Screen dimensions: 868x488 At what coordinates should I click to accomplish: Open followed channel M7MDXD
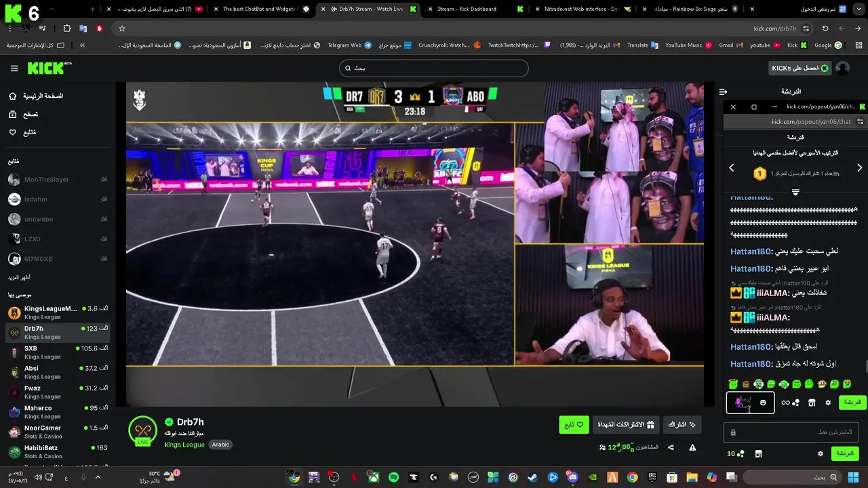(58, 259)
